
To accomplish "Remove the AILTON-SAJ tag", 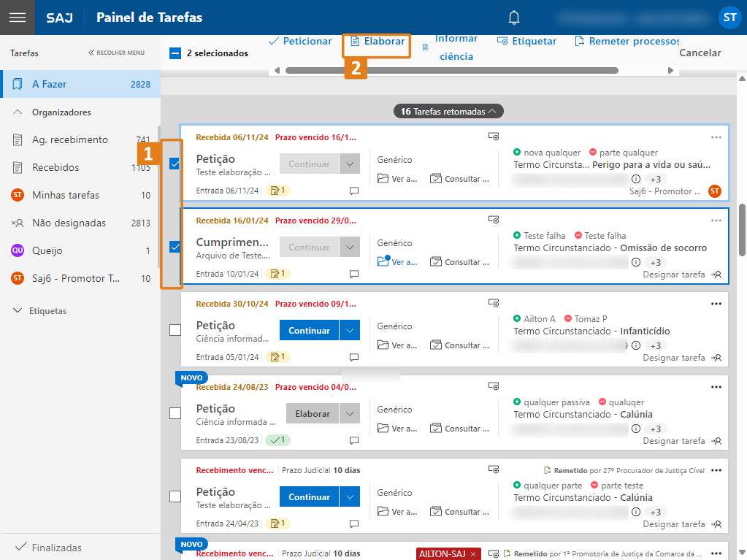I will 473,554.
